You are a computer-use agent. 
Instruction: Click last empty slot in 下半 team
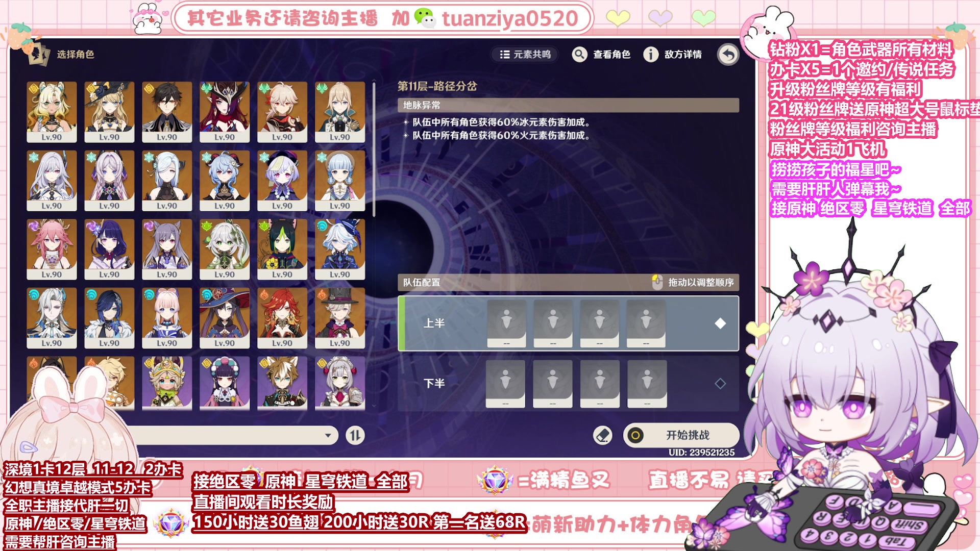pos(647,384)
